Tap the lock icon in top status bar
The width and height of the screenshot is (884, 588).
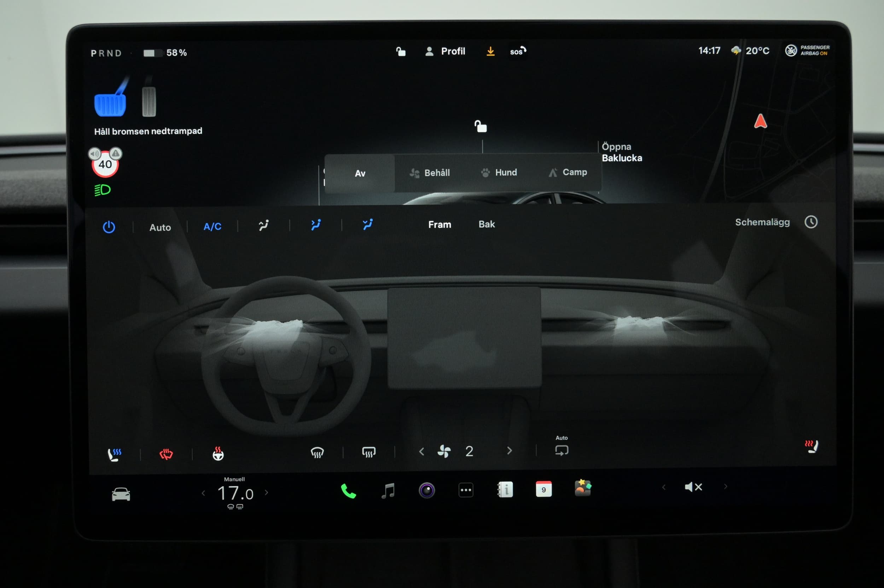click(401, 51)
